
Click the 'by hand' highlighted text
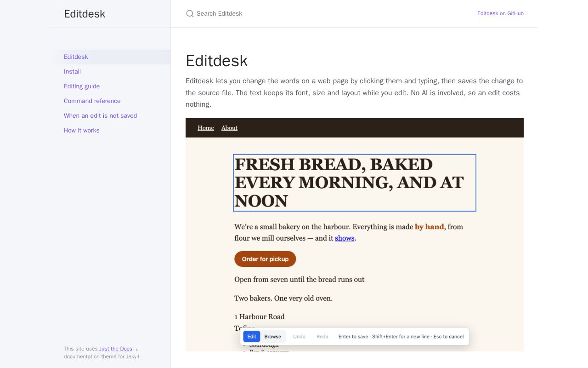tap(430, 227)
